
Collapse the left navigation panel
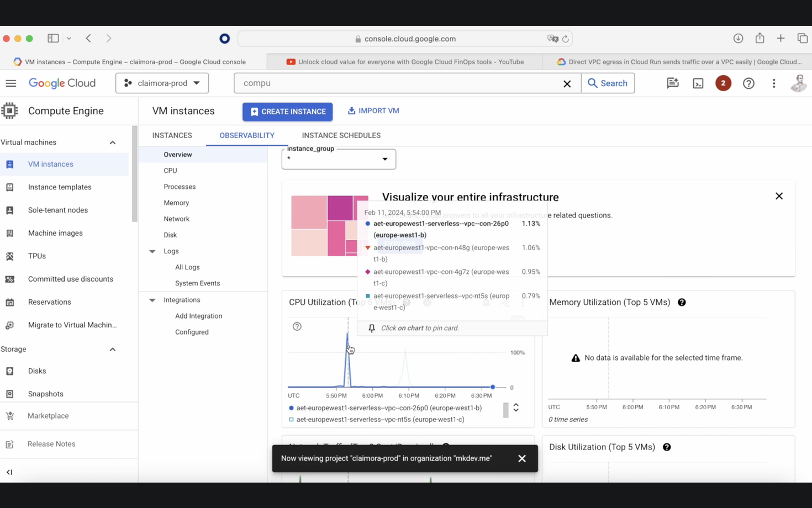pos(9,472)
